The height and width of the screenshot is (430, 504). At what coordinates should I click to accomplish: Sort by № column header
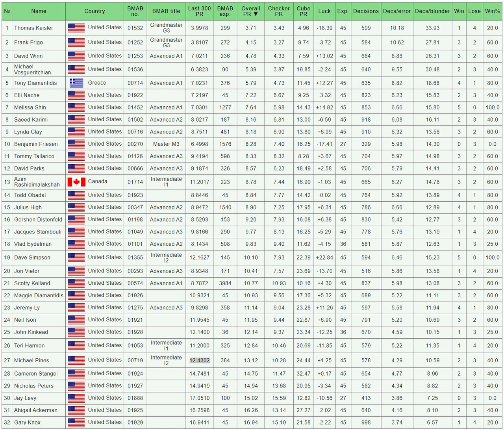tap(7, 11)
